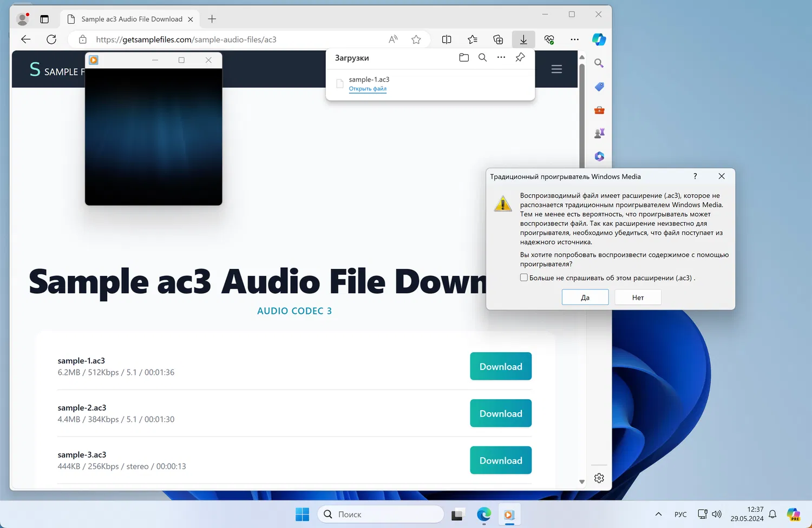This screenshot has width=812, height=528.
Task: Click the page address bar URL
Action: [x=186, y=39]
